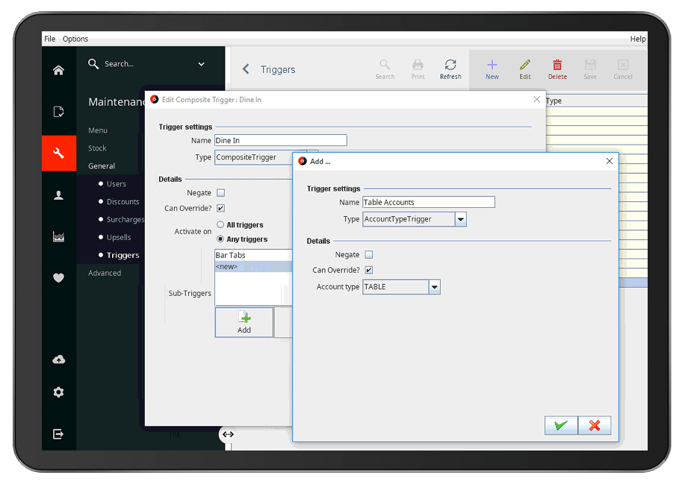The width and height of the screenshot is (688, 490).
Task: Click the red Delete trash icon
Action: pos(557,68)
